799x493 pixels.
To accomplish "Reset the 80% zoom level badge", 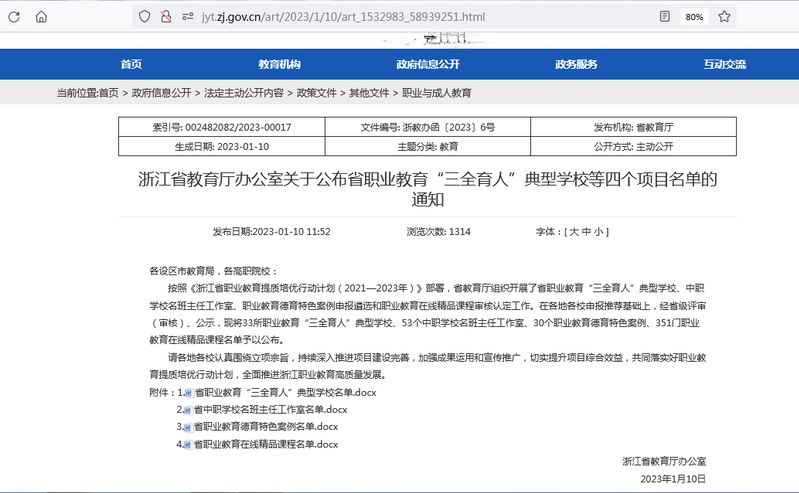I will pyautogui.click(x=693, y=17).
